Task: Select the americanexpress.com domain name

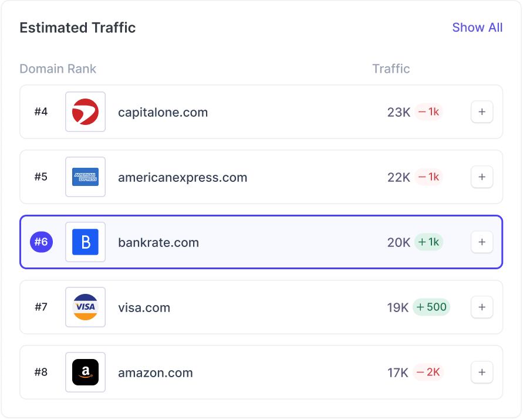Action: (x=183, y=177)
